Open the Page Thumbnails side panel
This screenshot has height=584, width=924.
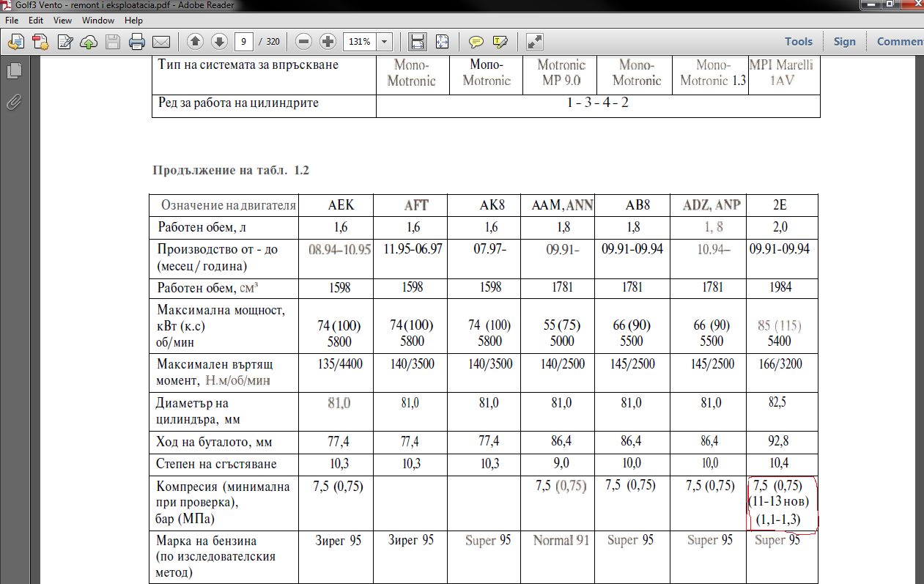[x=14, y=71]
